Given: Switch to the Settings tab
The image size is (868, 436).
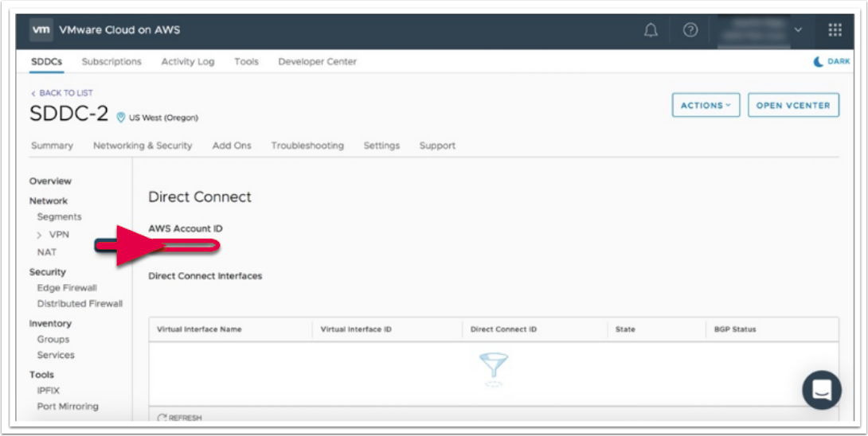Looking at the screenshot, I should (x=381, y=146).
